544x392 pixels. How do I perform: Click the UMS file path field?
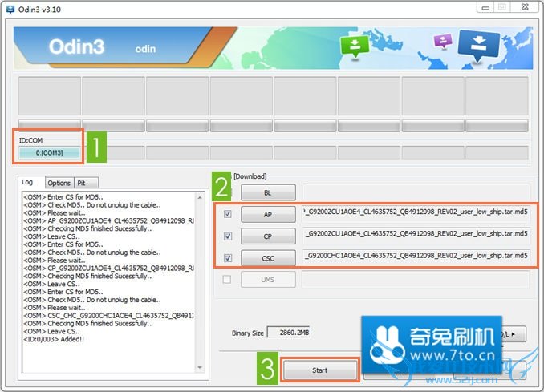[x=416, y=279]
